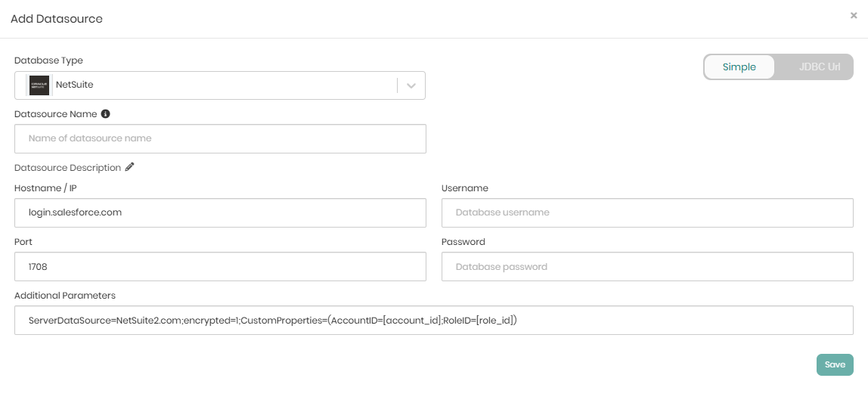Focus the Datasource Name input field

220,139
